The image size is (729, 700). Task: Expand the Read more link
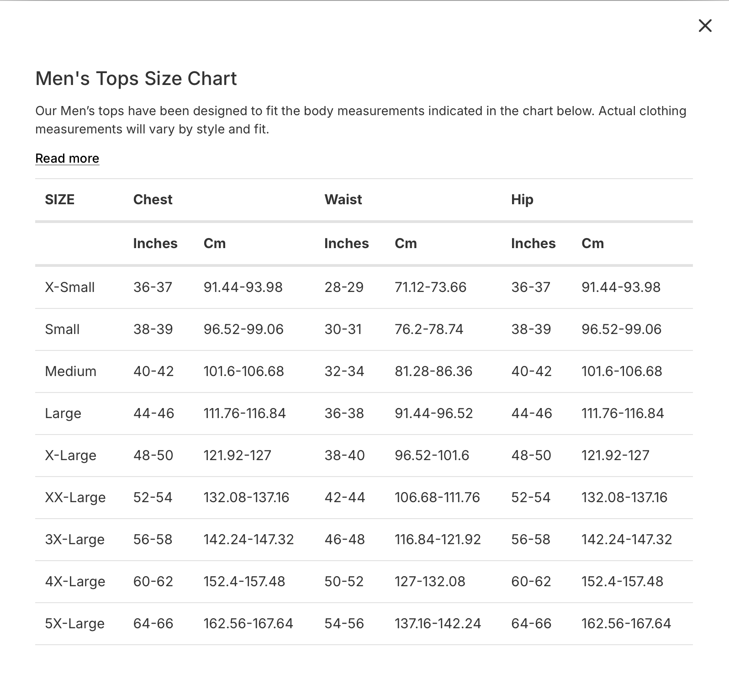point(67,158)
